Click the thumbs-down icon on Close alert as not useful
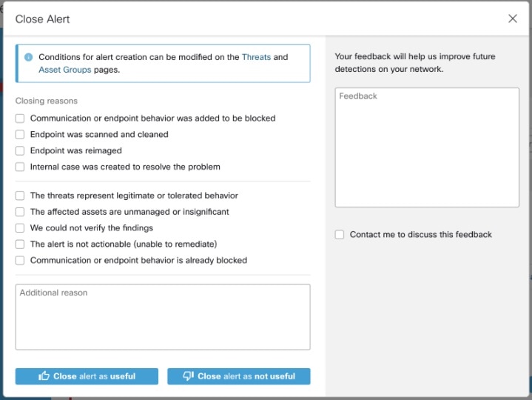 coord(188,376)
